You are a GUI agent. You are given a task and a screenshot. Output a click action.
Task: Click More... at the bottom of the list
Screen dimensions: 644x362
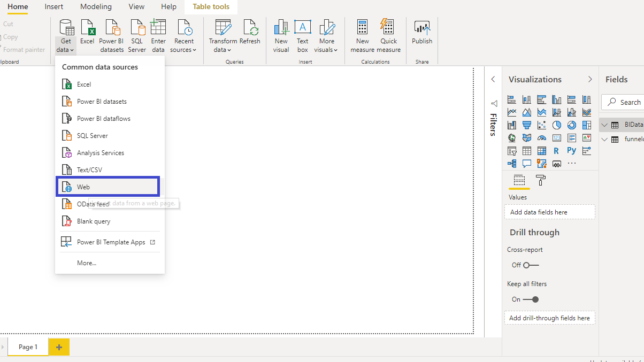coord(87,263)
